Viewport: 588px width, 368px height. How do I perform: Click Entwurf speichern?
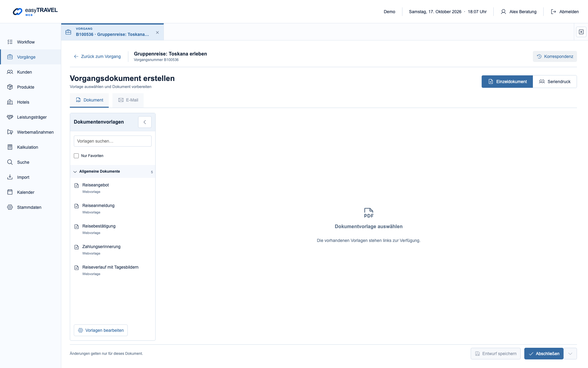tap(496, 354)
